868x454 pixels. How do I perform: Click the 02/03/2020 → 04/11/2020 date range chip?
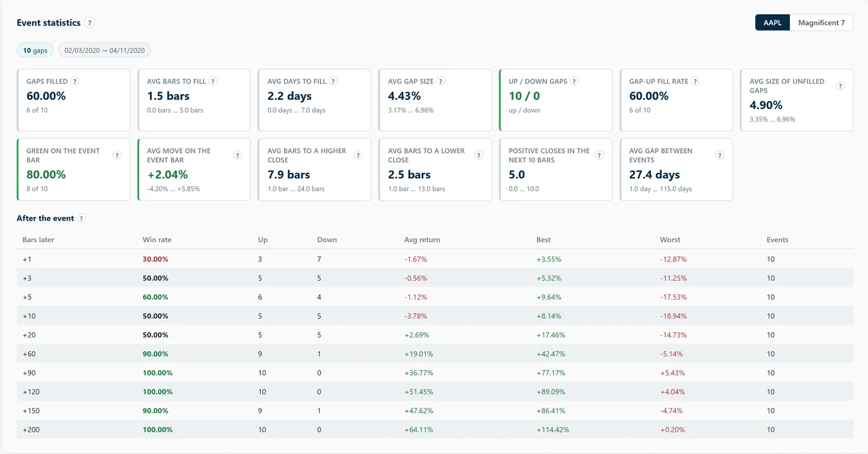[x=105, y=51]
